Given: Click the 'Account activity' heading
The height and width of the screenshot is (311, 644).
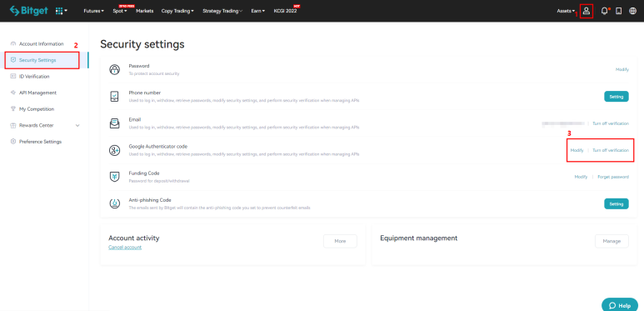Looking at the screenshot, I should click(133, 238).
